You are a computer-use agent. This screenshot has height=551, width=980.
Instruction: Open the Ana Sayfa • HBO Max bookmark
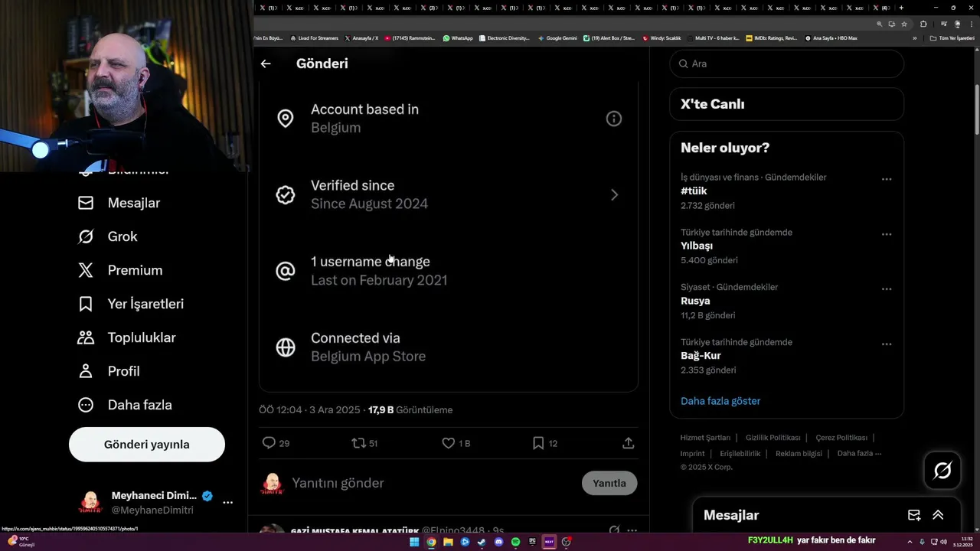pos(831,37)
